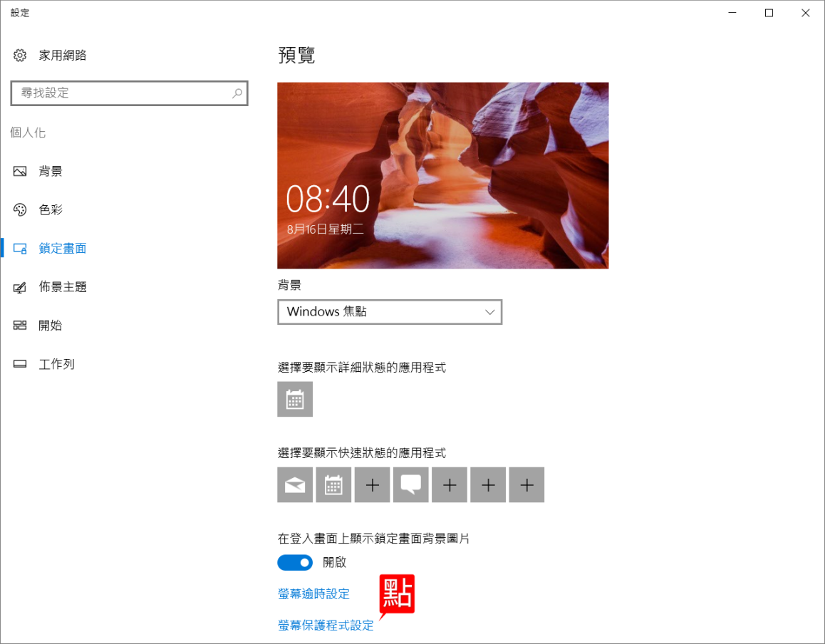Image resolution: width=825 pixels, height=644 pixels.
Task: Click the lock screen preview image
Action: point(442,175)
